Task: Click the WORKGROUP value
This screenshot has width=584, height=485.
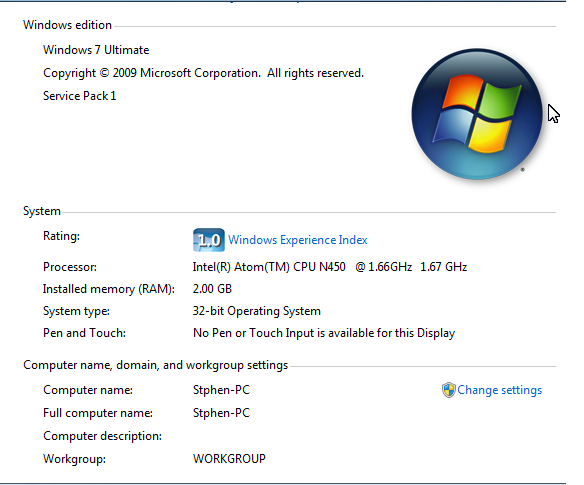Action: pos(229,459)
